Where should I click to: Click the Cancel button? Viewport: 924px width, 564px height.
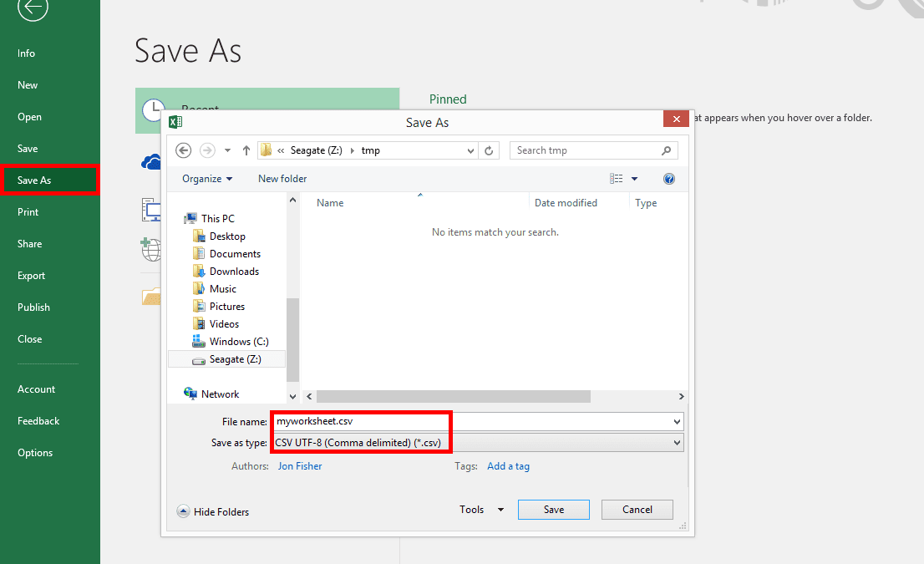pos(637,510)
